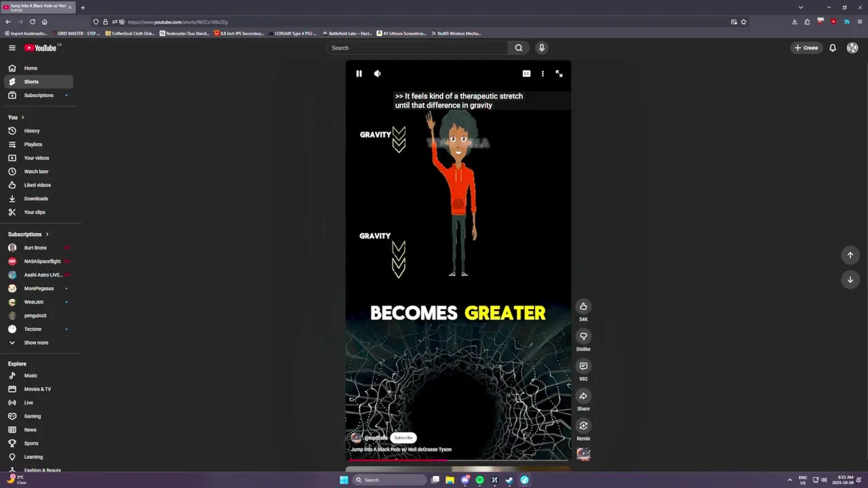
Task: Open the Short's channel avatar
Action: [x=356, y=438]
